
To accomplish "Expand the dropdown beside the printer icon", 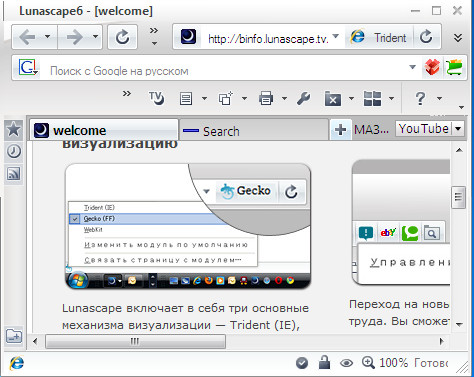I will coord(284,99).
